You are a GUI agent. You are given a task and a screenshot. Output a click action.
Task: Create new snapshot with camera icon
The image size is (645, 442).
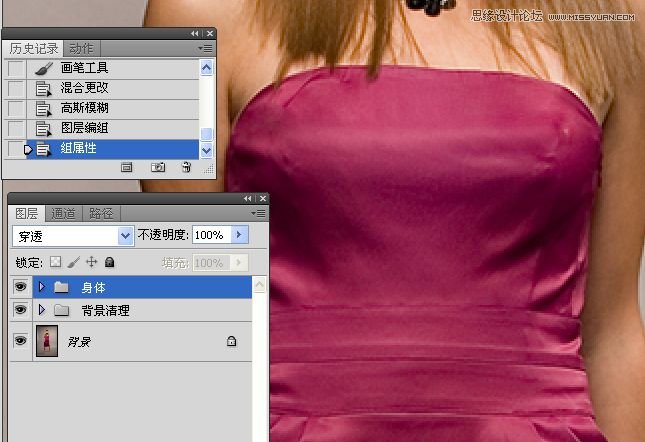[x=158, y=168]
